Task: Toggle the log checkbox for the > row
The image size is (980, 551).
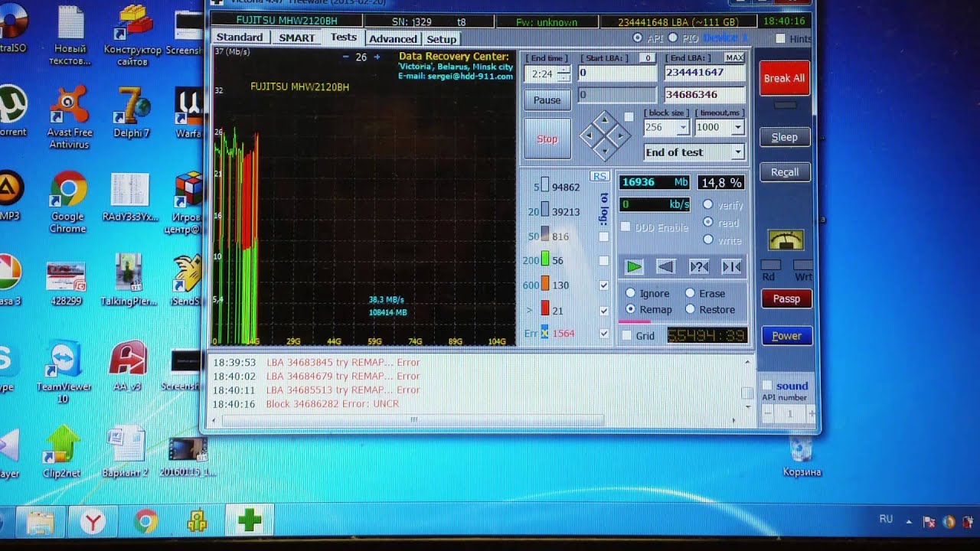Action: pos(604,311)
